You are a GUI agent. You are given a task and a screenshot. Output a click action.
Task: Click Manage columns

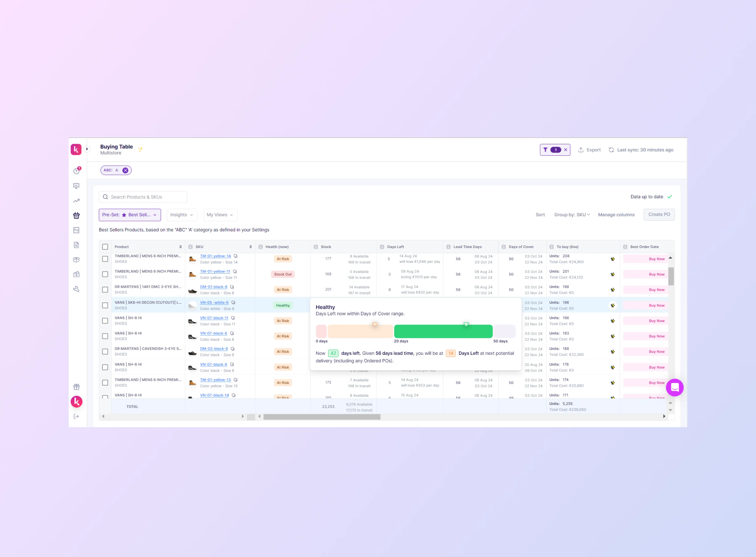[616, 215]
